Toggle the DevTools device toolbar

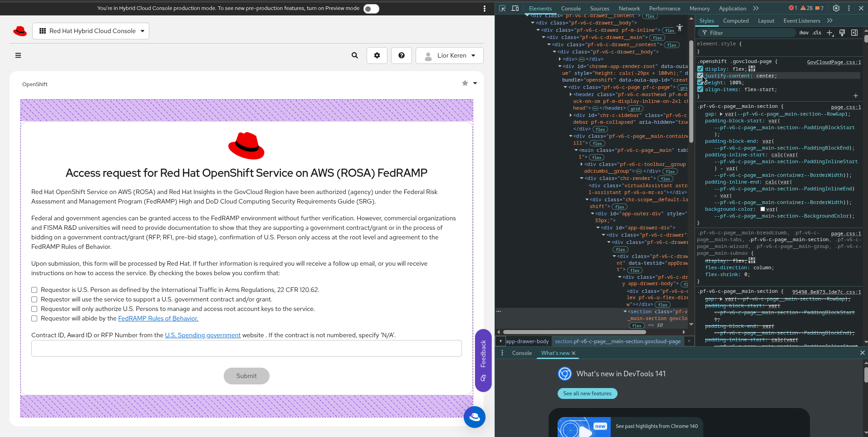click(515, 8)
